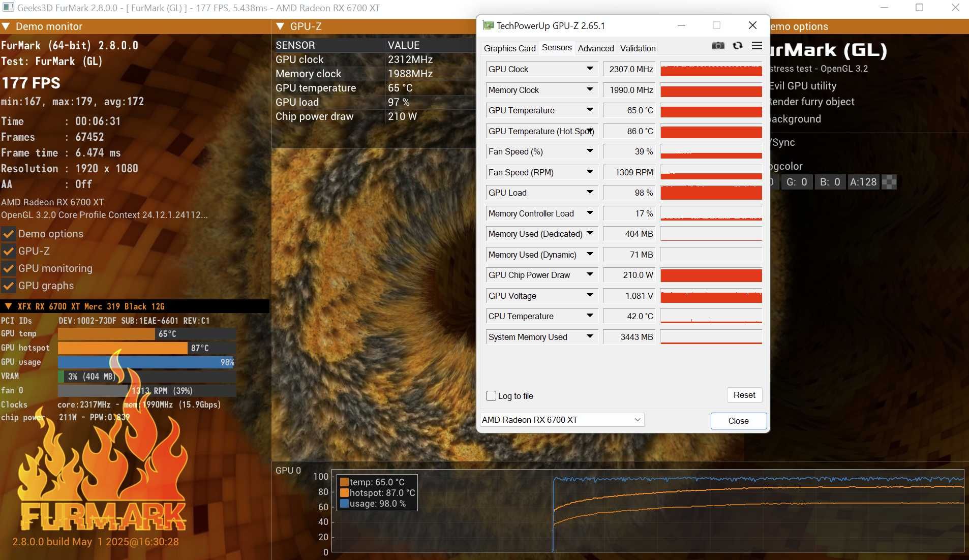The image size is (969, 560).
Task: Click Chip power draw row in FurMark GPU-Z
Action: 374,116
